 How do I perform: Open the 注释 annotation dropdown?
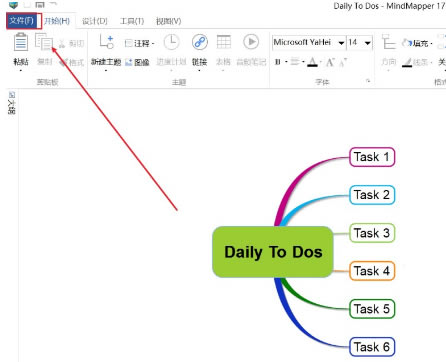139,43
